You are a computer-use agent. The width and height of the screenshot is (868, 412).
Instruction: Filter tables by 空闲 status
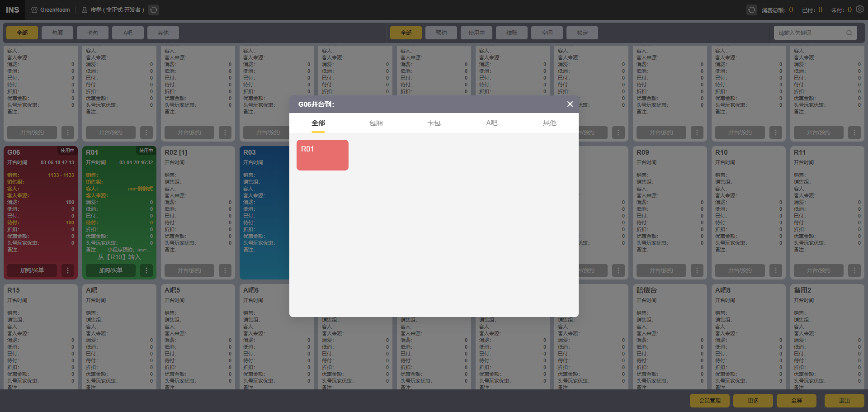pos(547,33)
